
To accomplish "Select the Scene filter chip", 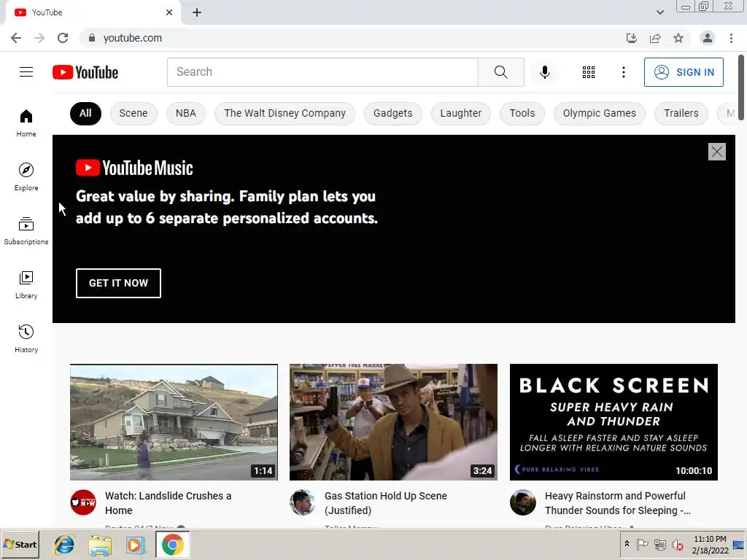I will [x=133, y=113].
